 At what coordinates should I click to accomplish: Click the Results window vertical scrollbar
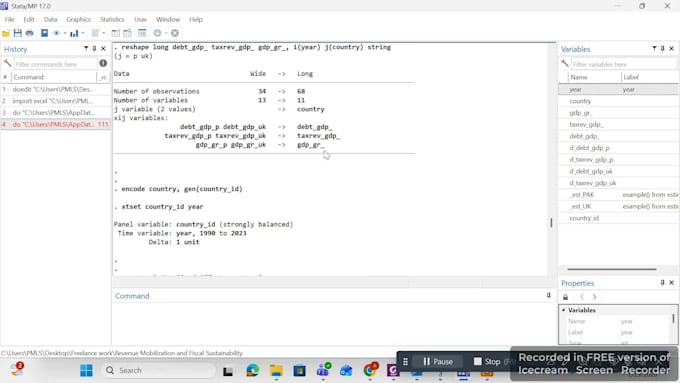pos(551,223)
